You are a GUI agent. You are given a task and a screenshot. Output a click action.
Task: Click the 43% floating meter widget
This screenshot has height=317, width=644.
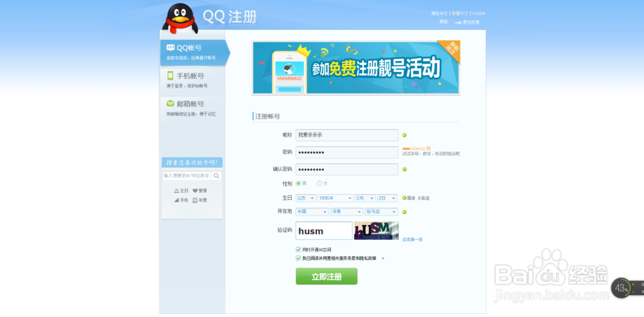pos(621,288)
